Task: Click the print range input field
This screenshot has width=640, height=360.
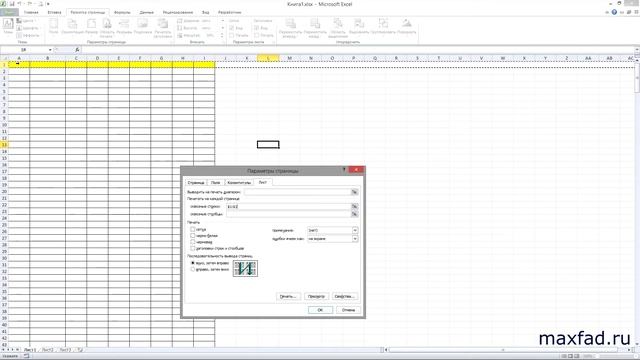Action: coord(298,192)
